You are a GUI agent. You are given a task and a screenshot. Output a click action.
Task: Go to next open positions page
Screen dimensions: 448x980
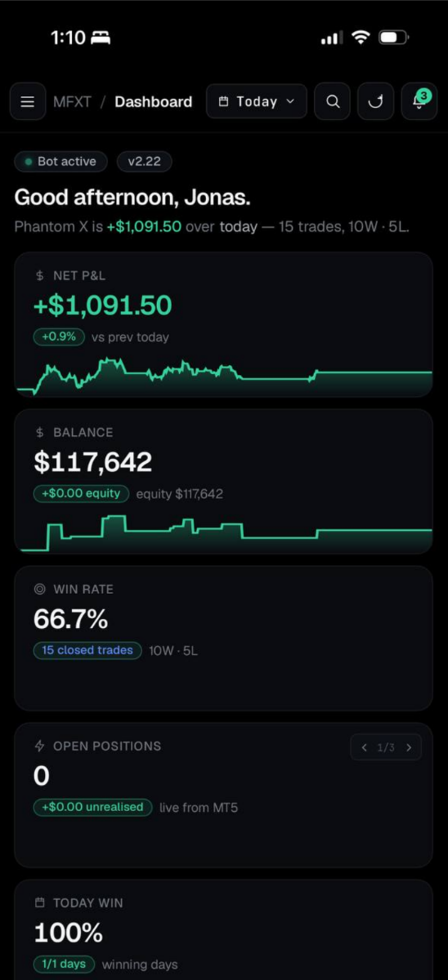click(409, 747)
